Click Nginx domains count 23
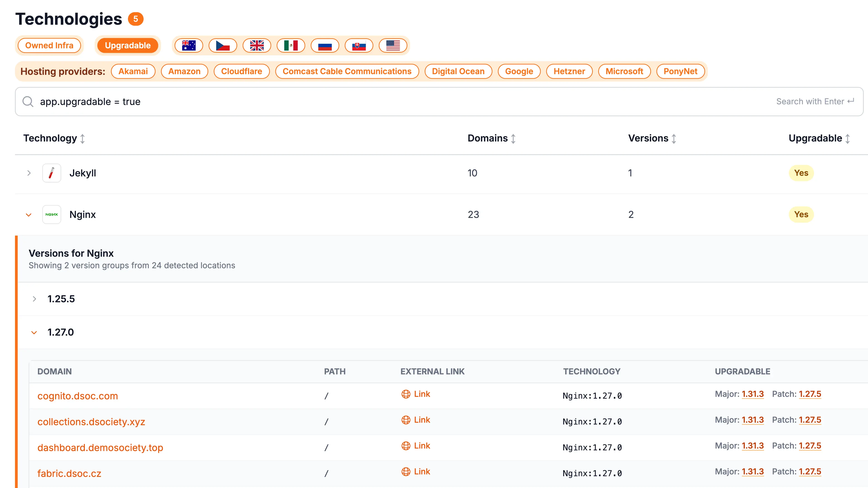Viewport: 868px width, 488px height. pyautogui.click(x=473, y=215)
